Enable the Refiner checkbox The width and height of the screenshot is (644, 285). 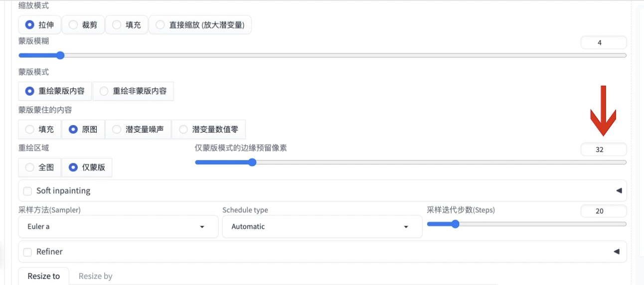[x=27, y=252]
